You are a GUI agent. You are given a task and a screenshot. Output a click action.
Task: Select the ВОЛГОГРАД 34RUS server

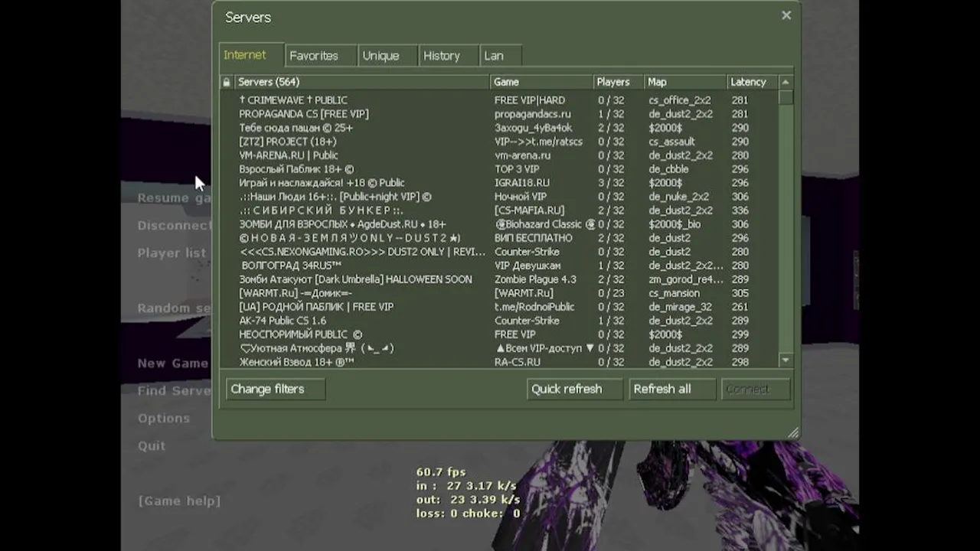(x=498, y=266)
